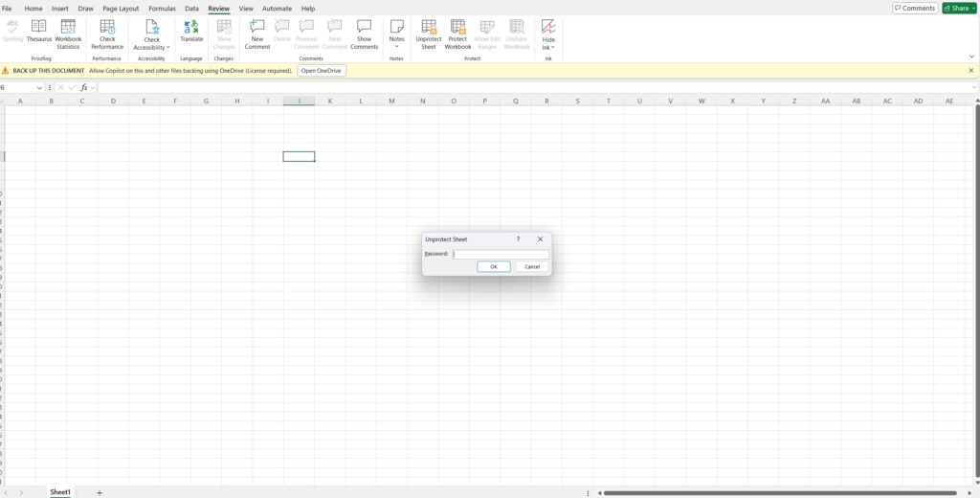Click the vertical scrollbar thumb
This screenshot has height=498, width=980.
pos(976,291)
